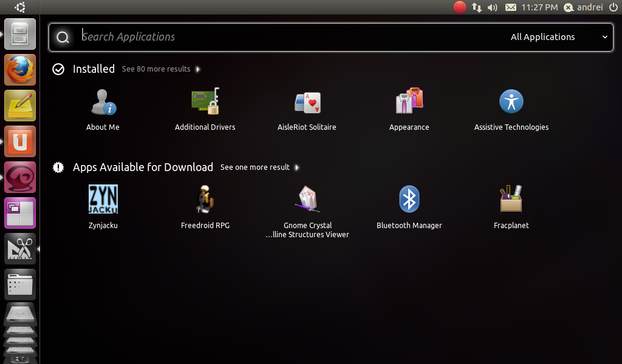Open the file cabinet launcher icon
This screenshot has width=622, height=364.
tap(20, 34)
